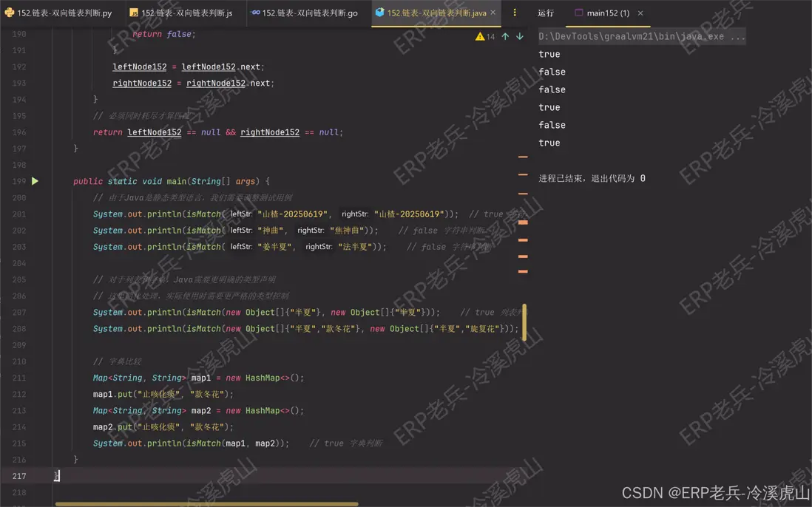Close the 152.链表-双向链表判断.java editor tab
This screenshot has height=507, width=812.
[x=492, y=12]
